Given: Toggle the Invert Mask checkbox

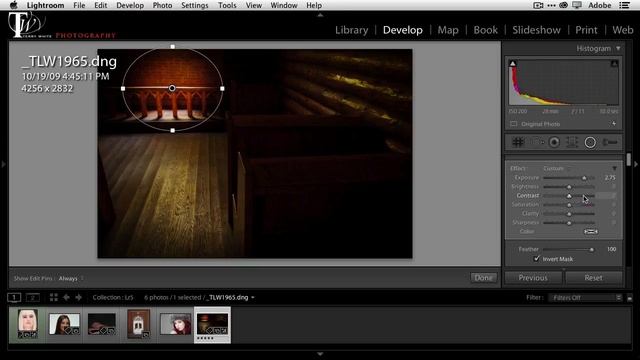Looking at the screenshot, I should point(536,259).
